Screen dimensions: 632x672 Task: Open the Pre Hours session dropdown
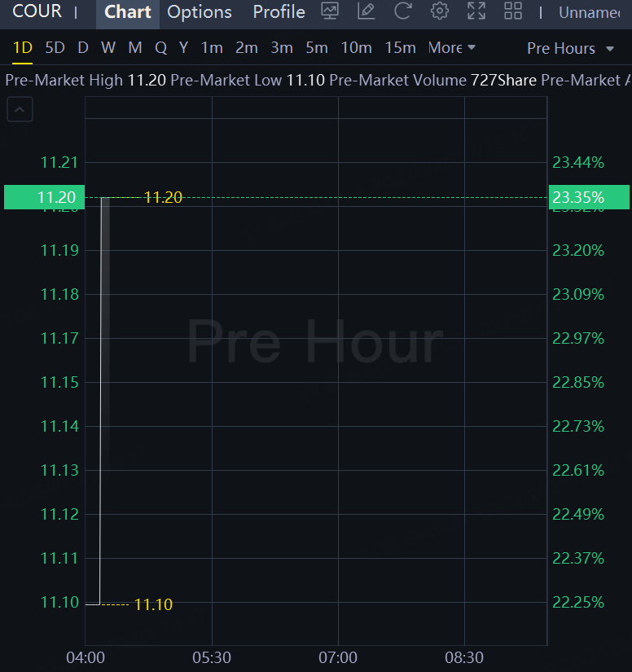570,48
